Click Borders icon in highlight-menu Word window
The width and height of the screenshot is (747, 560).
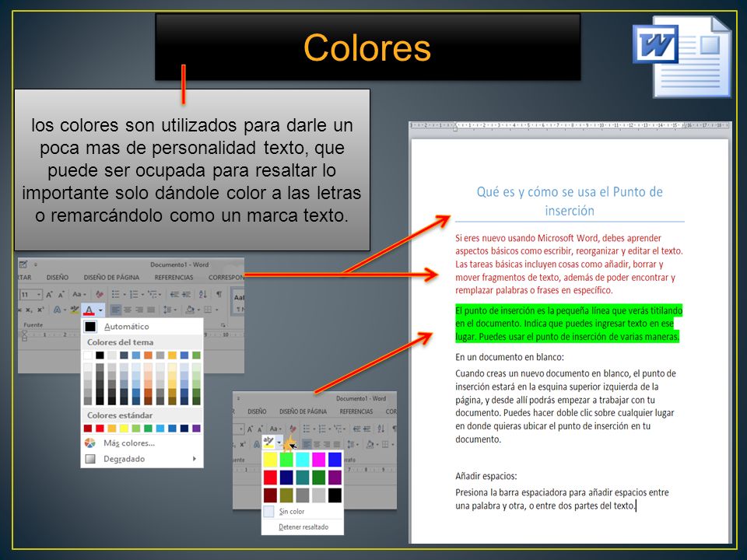pos(385,444)
